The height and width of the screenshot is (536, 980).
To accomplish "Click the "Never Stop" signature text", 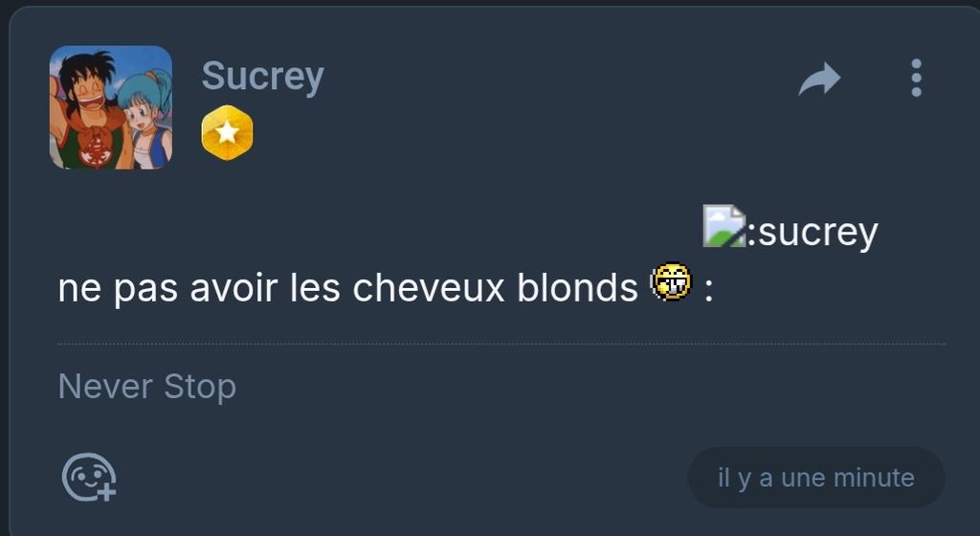I will (146, 386).
